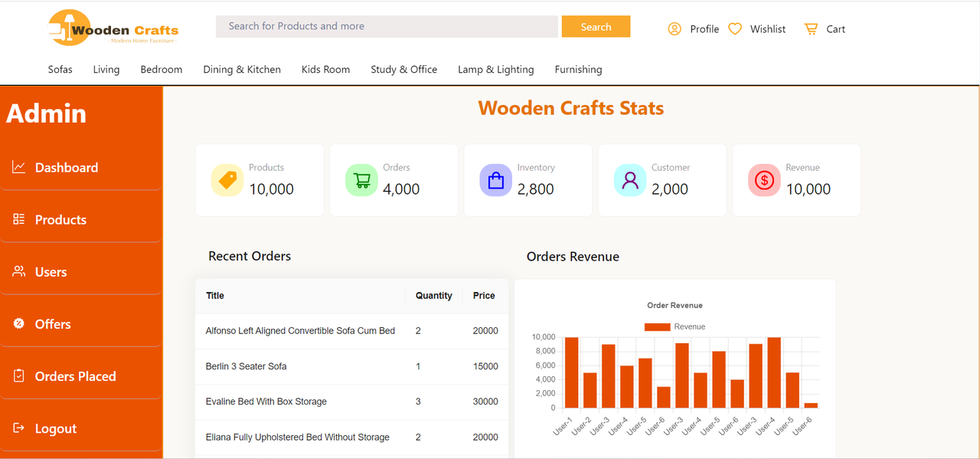Click the Inventory 2,800 stat value
Viewport: 980px width, 459px height.
tap(535, 189)
